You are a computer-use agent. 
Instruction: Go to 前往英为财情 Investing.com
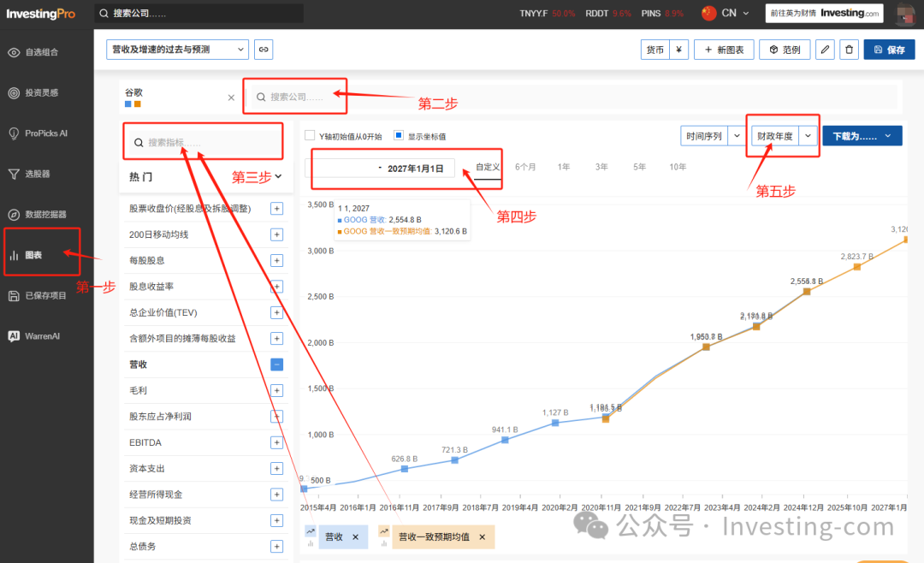(x=825, y=13)
